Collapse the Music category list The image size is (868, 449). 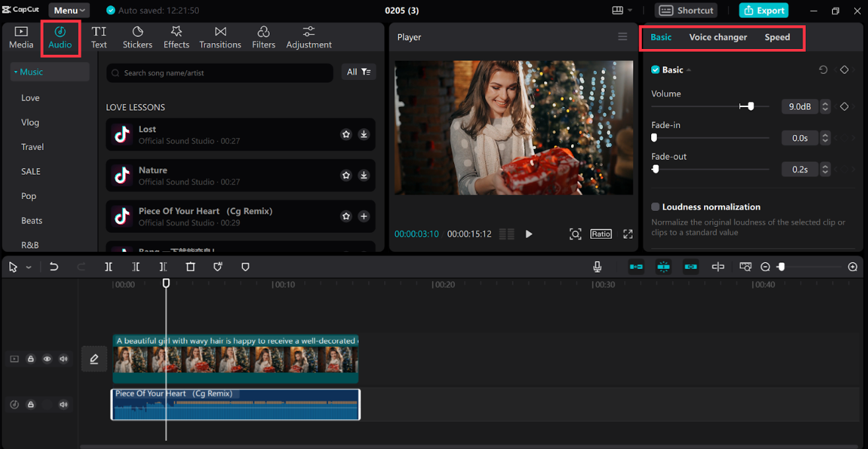pyautogui.click(x=16, y=72)
